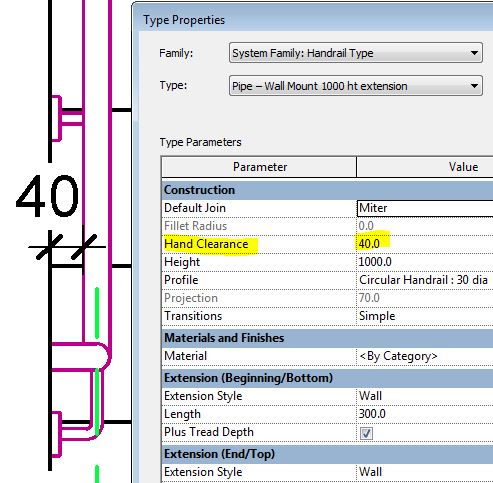Click the greyed Projection value 70.0

369,298
